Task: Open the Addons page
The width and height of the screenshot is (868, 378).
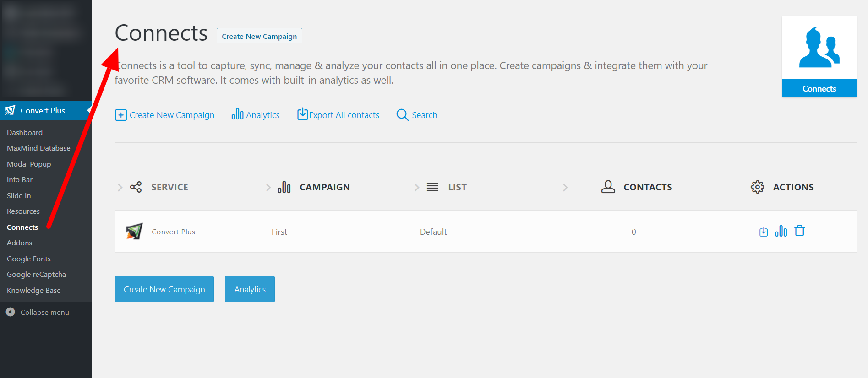Action: 20,243
